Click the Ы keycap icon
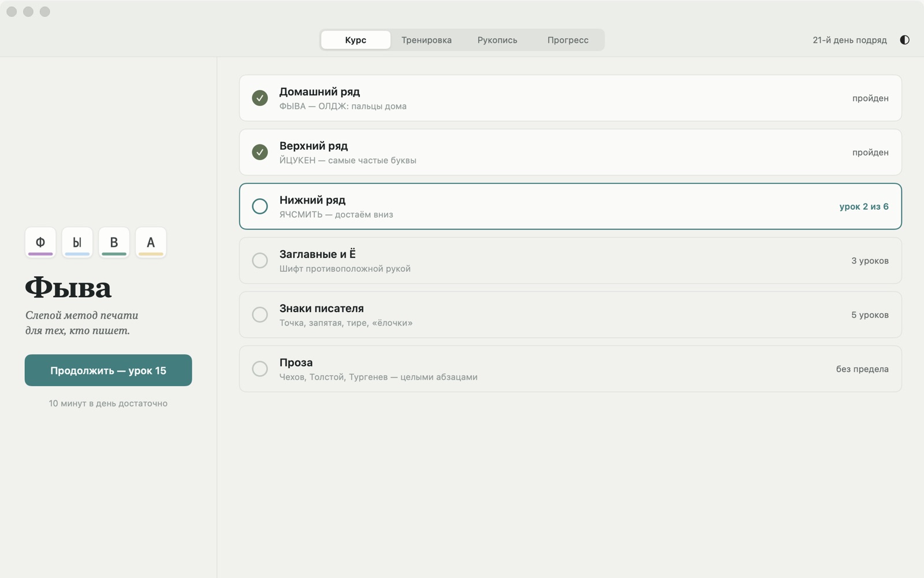This screenshot has height=578, width=924. (x=77, y=242)
